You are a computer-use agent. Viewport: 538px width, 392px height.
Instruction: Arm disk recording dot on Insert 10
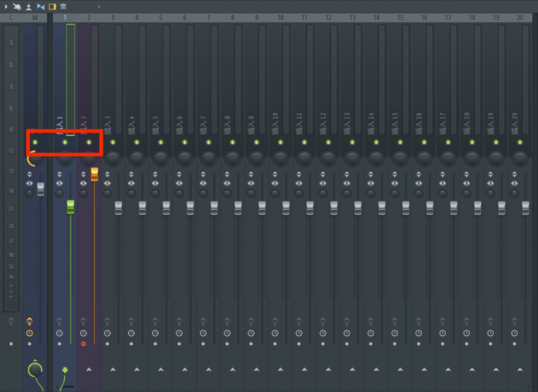pos(275,344)
